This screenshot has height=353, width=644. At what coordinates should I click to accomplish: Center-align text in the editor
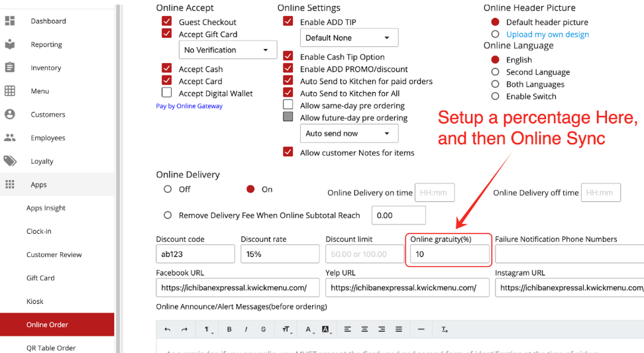[364, 329]
